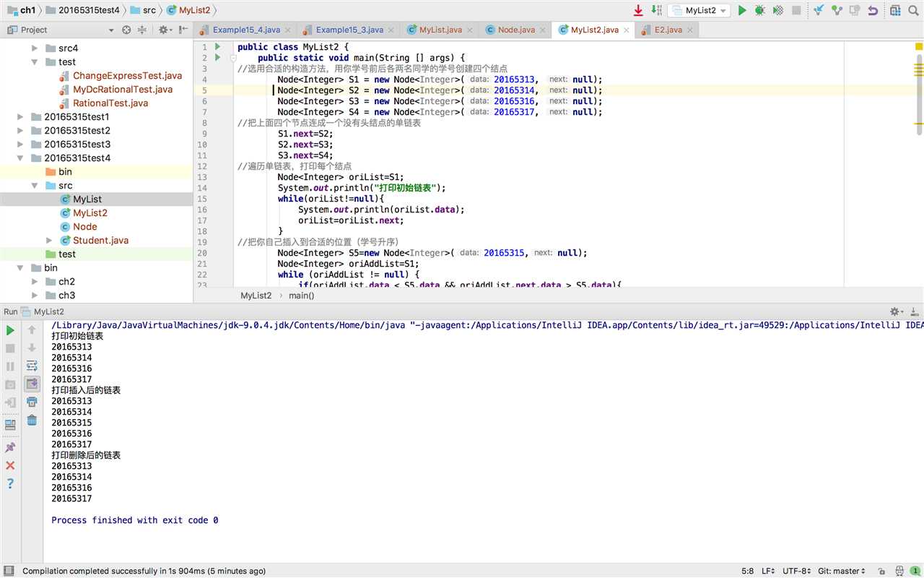
Task: Click the Run tool window title
Action: [10, 311]
